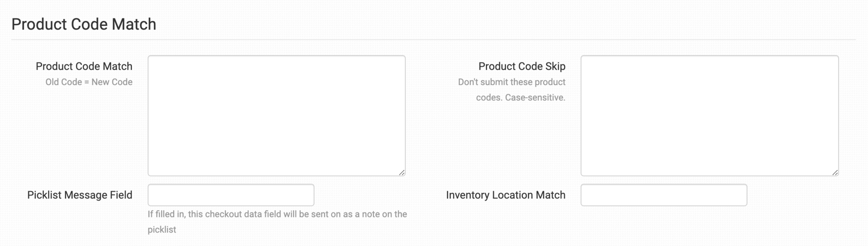The height and width of the screenshot is (246, 868).
Task: Grab the Product Code Match textarea resize handle
Action: (x=402, y=173)
